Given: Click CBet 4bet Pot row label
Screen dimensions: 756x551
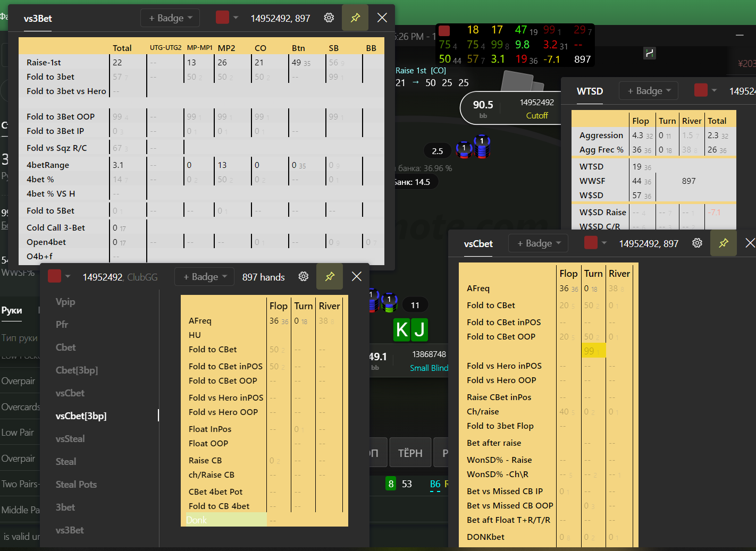Looking at the screenshot, I should (215, 491).
